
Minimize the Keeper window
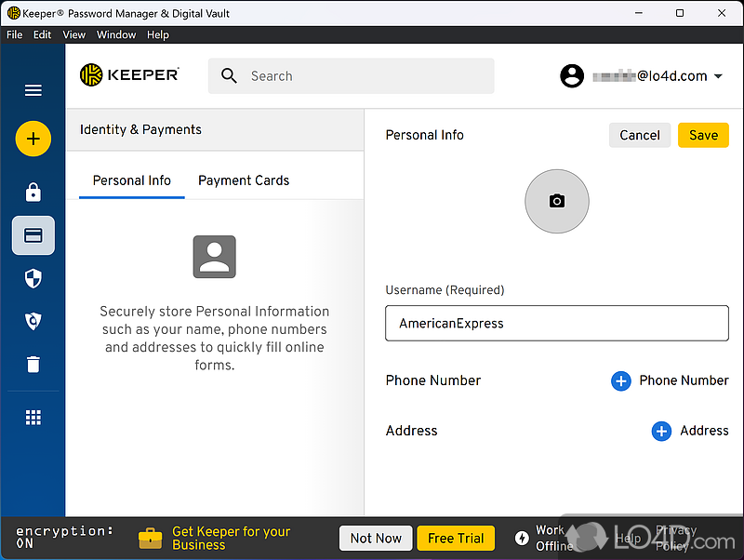tap(639, 13)
